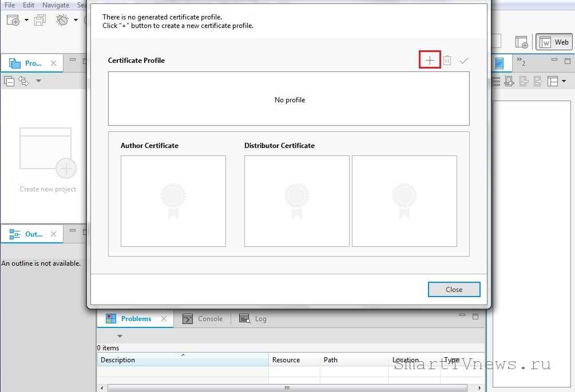Viewport: 575px width, 392px height.
Task: Switch to the Log tab
Action: click(x=253, y=319)
